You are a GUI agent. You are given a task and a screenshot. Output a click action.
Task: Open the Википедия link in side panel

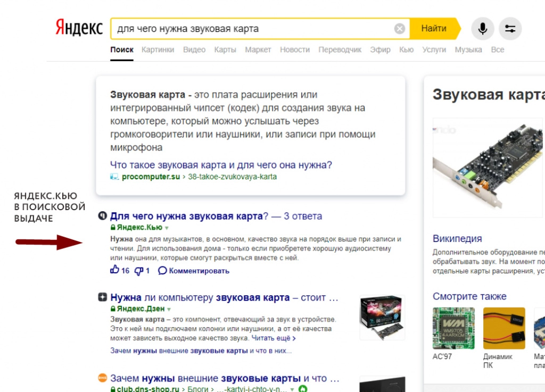tap(457, 238)
